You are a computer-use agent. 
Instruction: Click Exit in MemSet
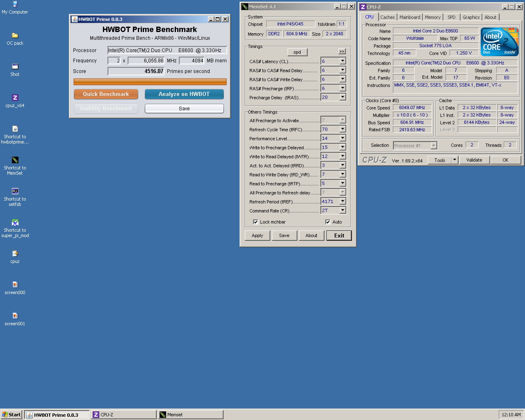pyautogui.click(x=339, y=235)
